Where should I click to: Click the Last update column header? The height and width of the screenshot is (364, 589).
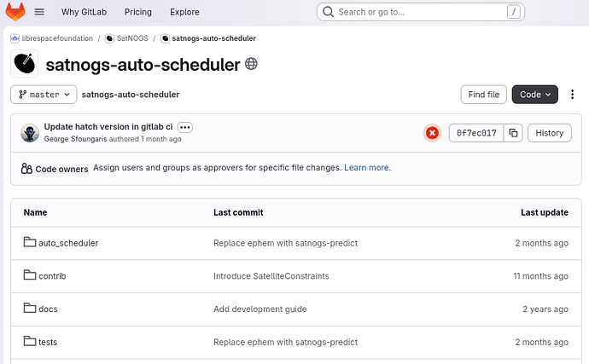pyautogui.click(x=545, y=212)
